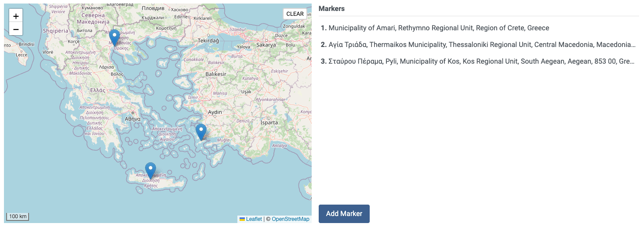
Task: Click the Isparta label on the map
Action: [x=269, y=123]
